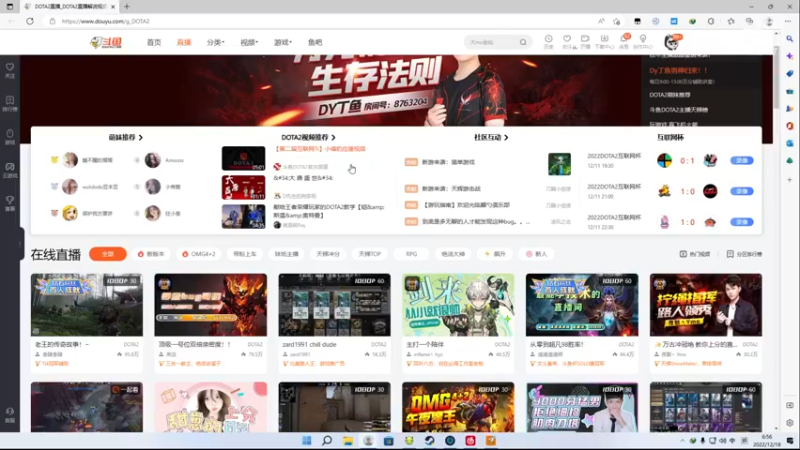Select the 天梯冲分 filter pill
Screen dimensions: 800x450
[328, 254]
